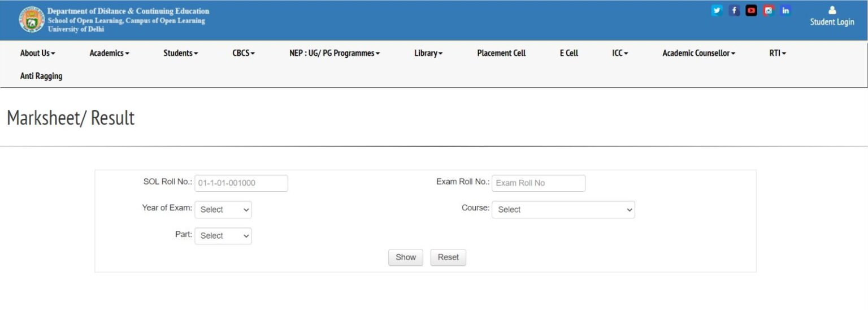Screen dimensions: 868x310
Task: Click into the Exam Roll No. field
Action: (539, 183)
